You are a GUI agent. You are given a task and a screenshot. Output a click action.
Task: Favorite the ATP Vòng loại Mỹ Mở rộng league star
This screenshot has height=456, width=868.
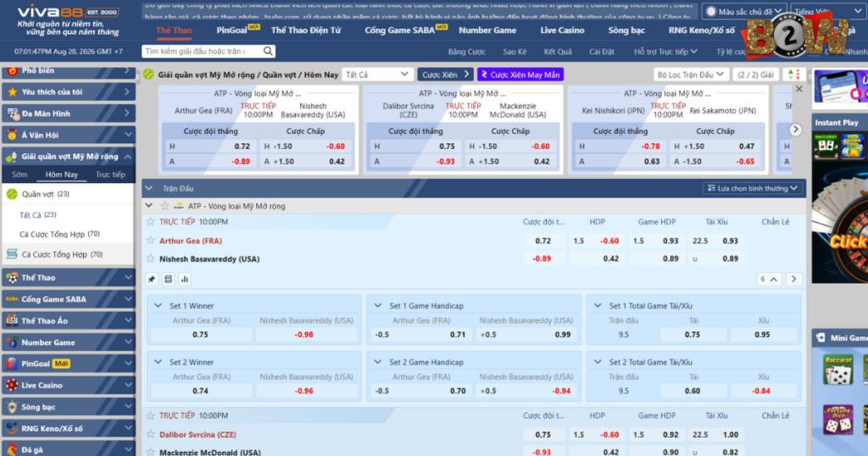[x=164, y=206]
